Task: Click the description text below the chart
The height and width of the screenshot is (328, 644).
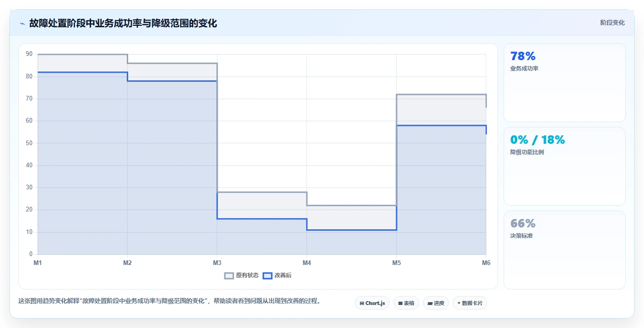Action: [169, 301]
